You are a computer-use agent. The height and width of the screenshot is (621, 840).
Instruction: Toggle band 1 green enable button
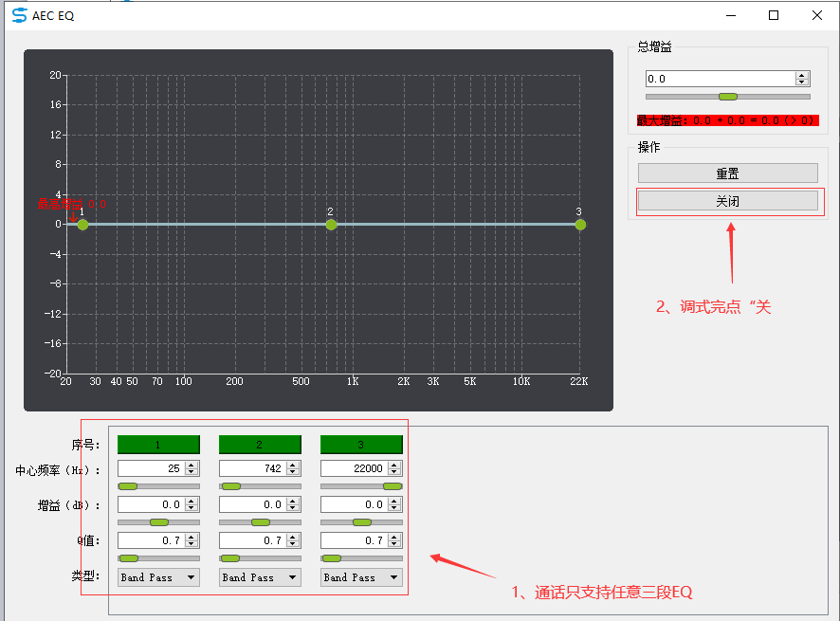click(x=158, y=445)
